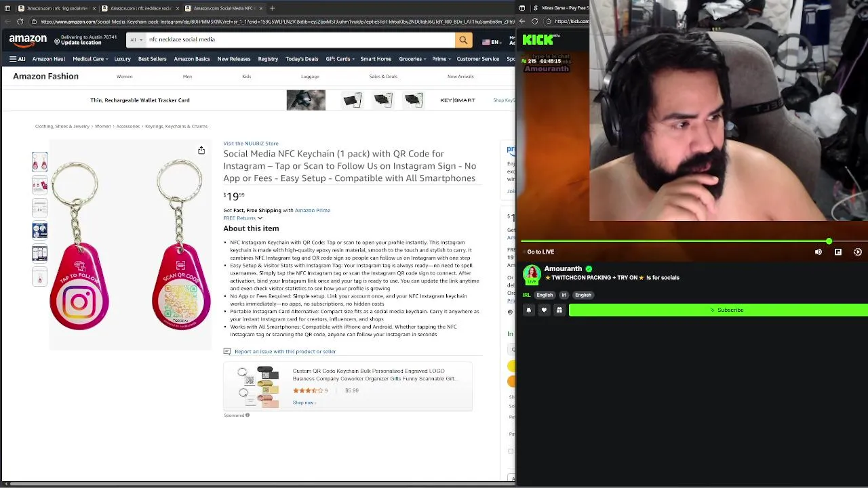The width and height of the screenshot is (868, 488).
Task: Click the orange search magnifier button
Action: (x=463, y=40)
